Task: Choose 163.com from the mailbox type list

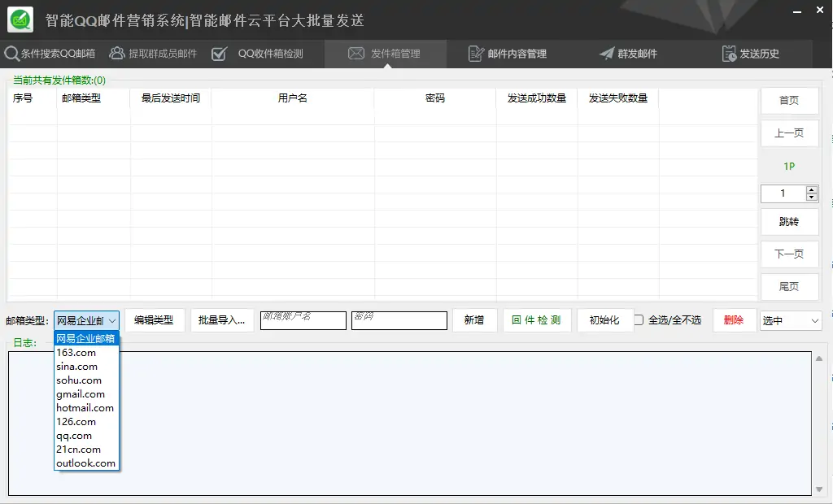Action: (86, 353)
